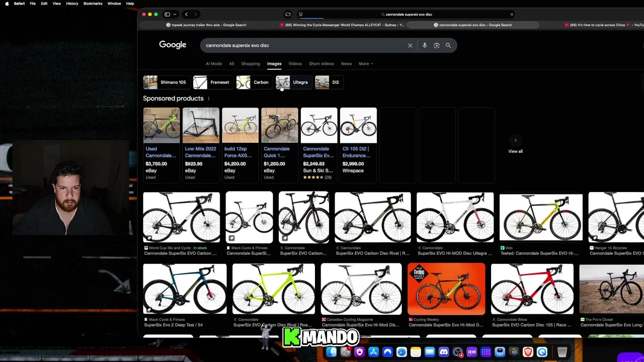Open the purple IEW app in dock
This screenshot has width=644, height=362.
pyautogui.click(x=472, y=352)
